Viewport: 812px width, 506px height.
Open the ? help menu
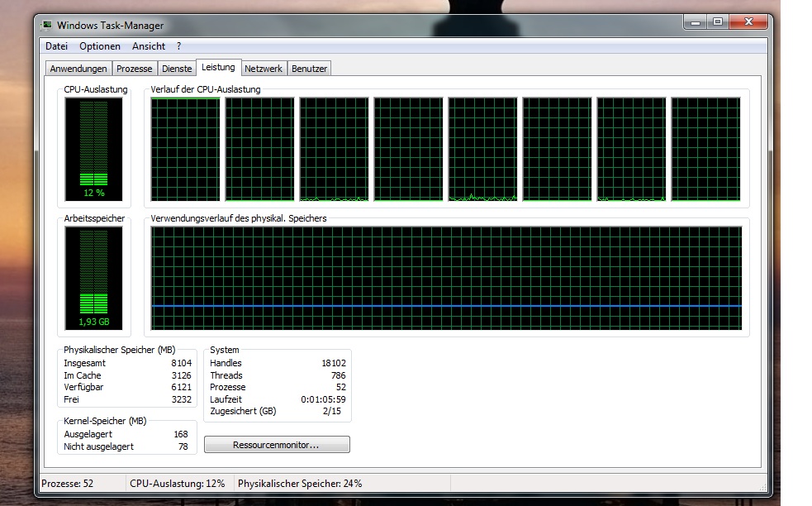[x=178, y=46]
